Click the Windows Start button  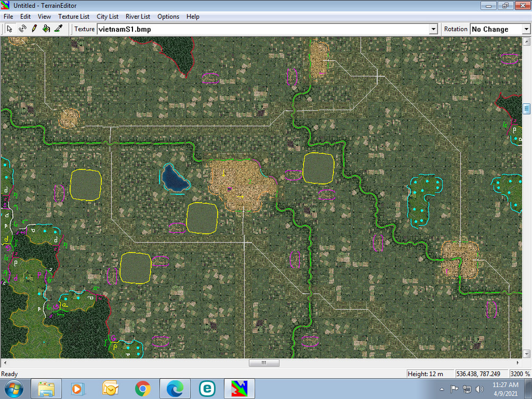click(x=14, y=388)
